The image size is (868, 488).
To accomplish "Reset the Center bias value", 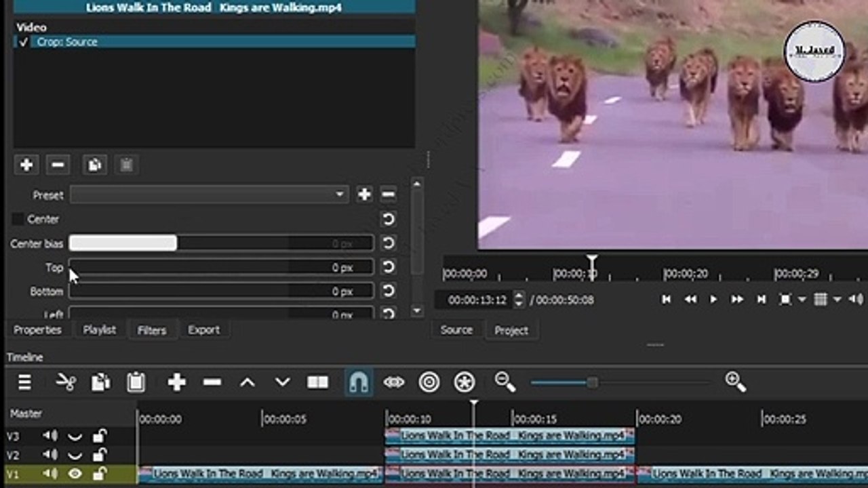I will (x=388, y=243).
